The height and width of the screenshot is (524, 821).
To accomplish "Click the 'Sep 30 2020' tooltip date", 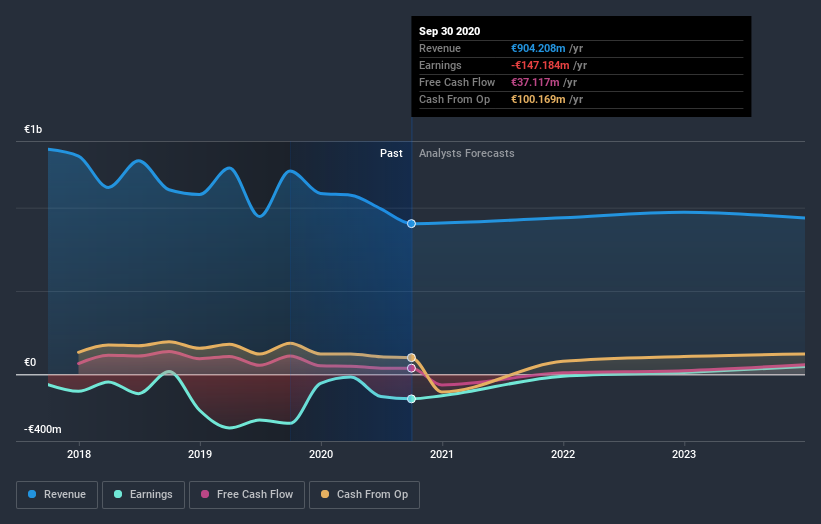I will point(449,31).
